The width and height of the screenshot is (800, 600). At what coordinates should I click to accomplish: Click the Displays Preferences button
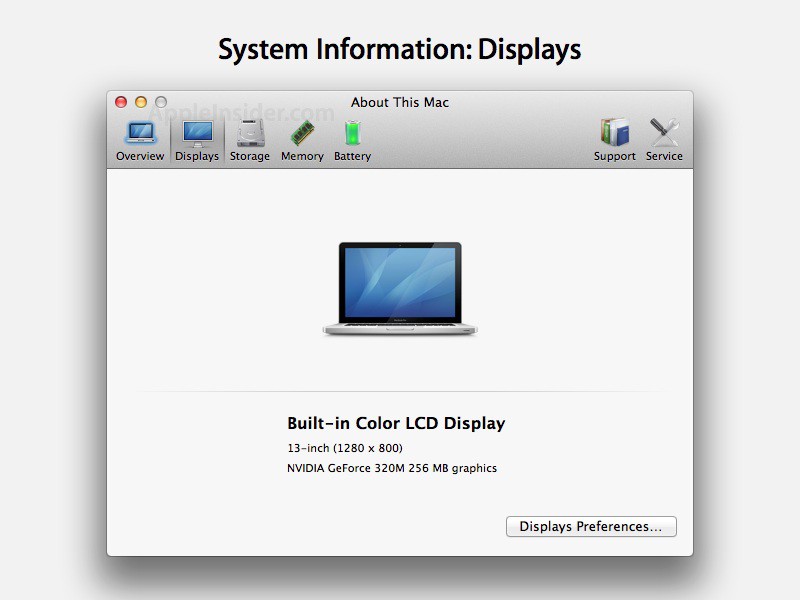(x=591, y=527)
